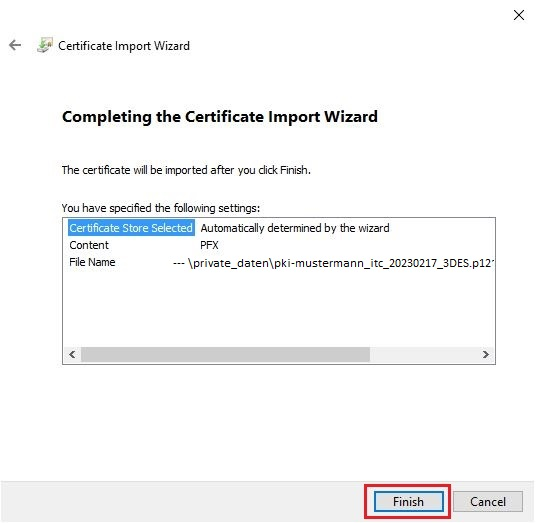Screen dimensions: 536x523
Task: Click the PFX content value
Action: [x=209, y=245]
